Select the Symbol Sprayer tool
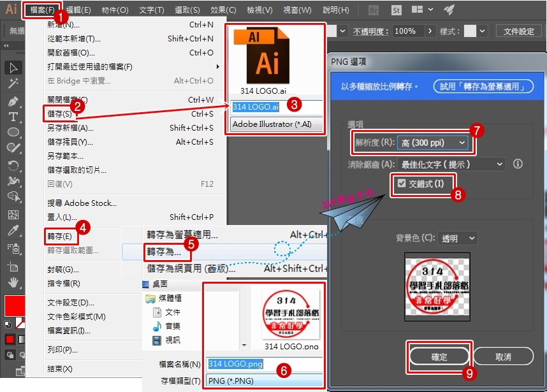The width and height of the screenshot is (547, 392). click(13, 249)
